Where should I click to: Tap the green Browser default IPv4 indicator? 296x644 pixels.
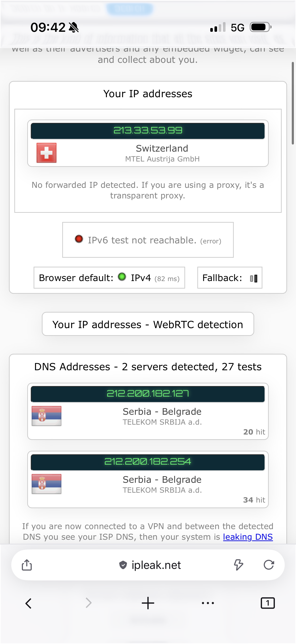tap(122, 277)
